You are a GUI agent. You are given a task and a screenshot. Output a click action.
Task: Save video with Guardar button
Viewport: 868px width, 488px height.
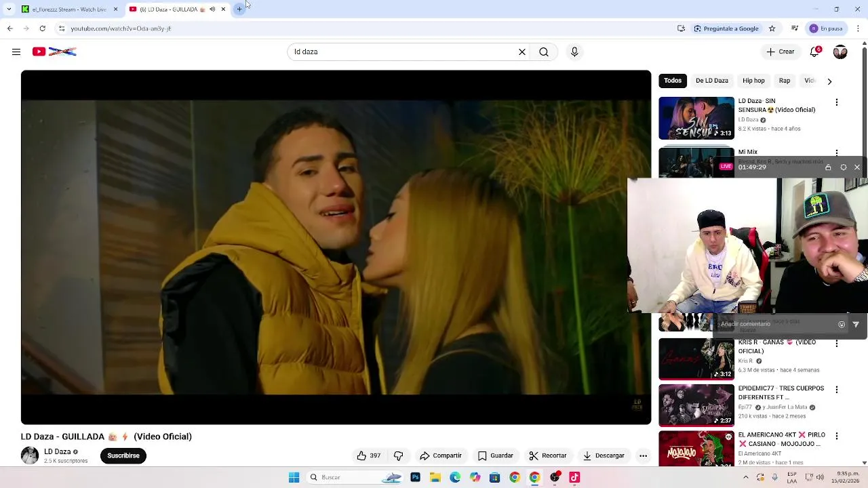click(x=496, y=455)
